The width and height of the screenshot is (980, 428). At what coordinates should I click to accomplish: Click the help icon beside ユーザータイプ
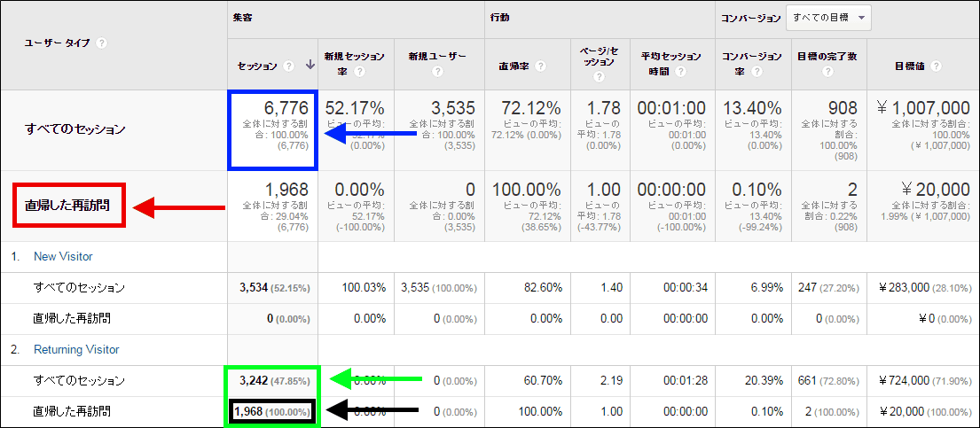tap(102, 43)
